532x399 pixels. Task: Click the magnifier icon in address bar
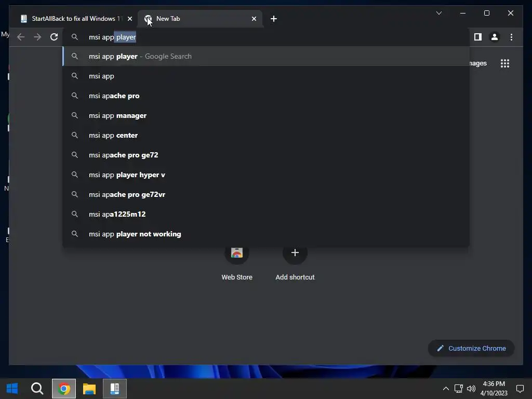pyautogui.click(x=75, y=37)
